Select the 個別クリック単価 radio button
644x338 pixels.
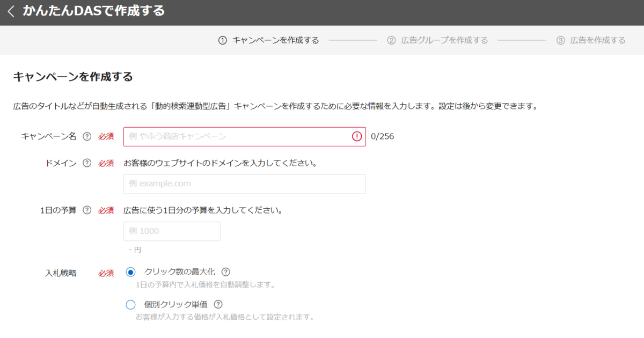tap(130, 305)
